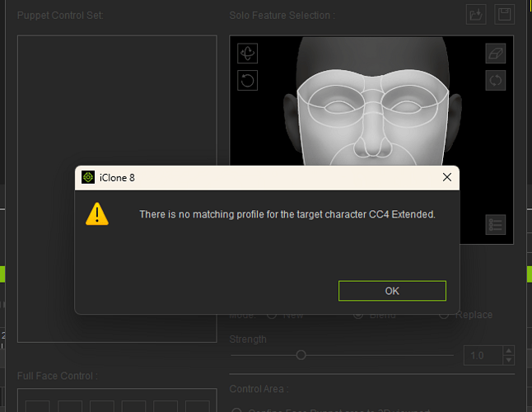Click the yellow warning triangle icon
The height and width of the screenshot is (412, 532).
[97, 214]
